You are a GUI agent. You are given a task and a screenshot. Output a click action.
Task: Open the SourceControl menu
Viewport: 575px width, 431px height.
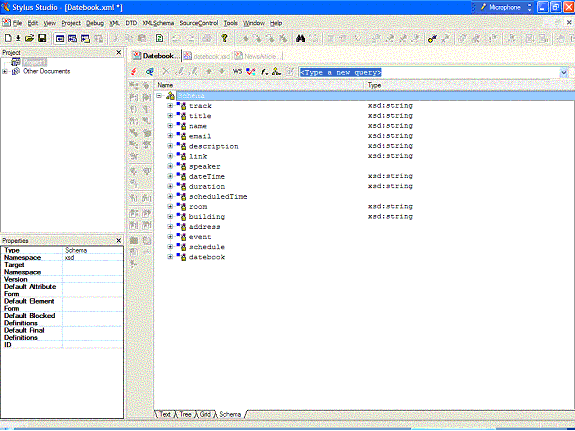pyautogui.click(x=199, y=23)
